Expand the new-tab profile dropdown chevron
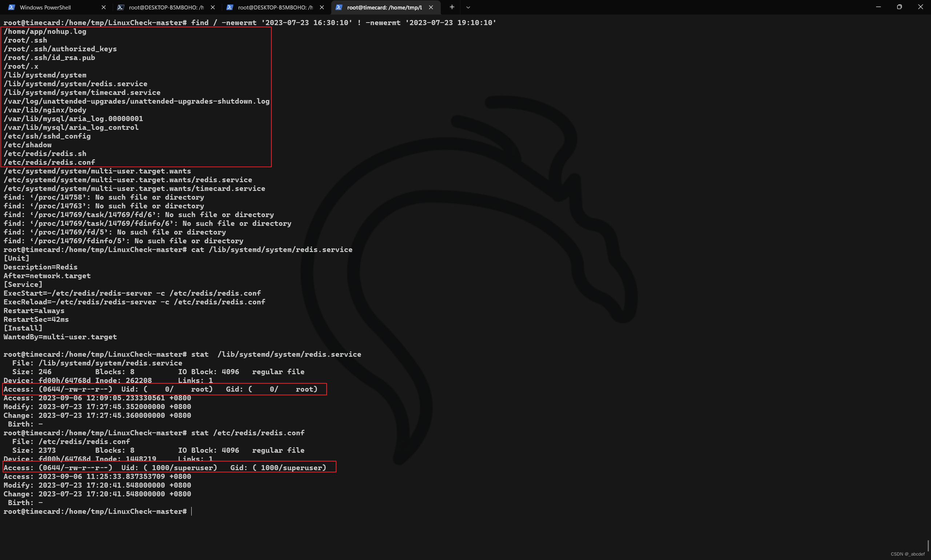 point(468,7)
